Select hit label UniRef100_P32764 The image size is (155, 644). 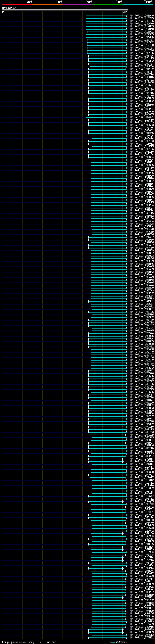point(142,387)
